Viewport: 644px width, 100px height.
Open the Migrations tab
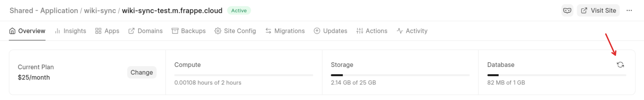pyautogui.click(x=285, y=31)
